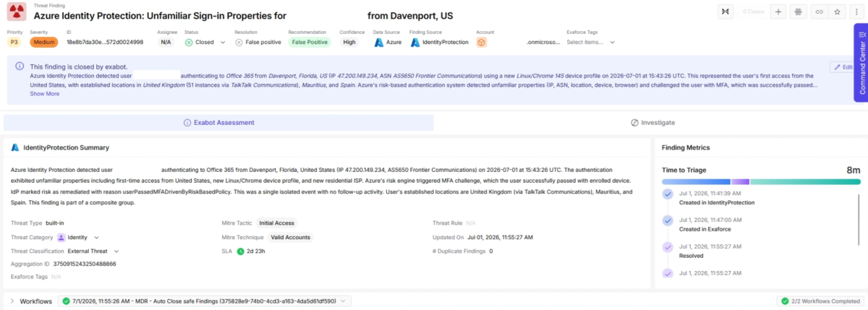Click the green SLA clock icon

[241, 251]
